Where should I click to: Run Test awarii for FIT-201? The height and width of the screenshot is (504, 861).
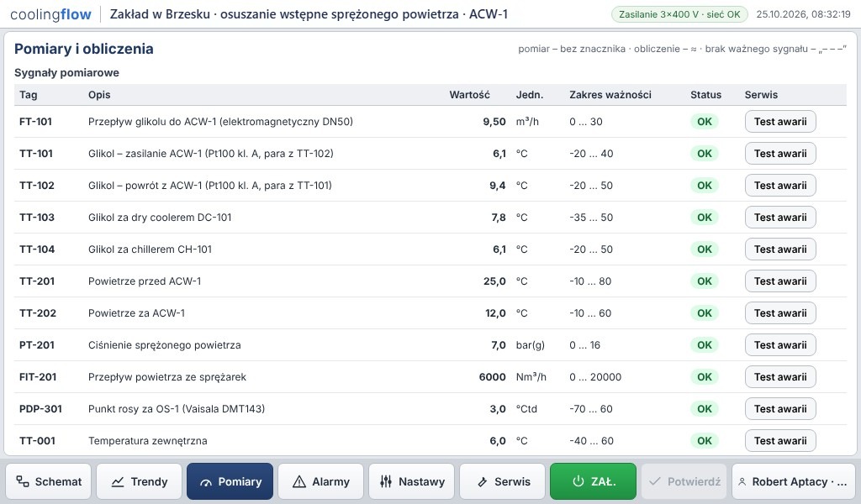tap(780, 377)
